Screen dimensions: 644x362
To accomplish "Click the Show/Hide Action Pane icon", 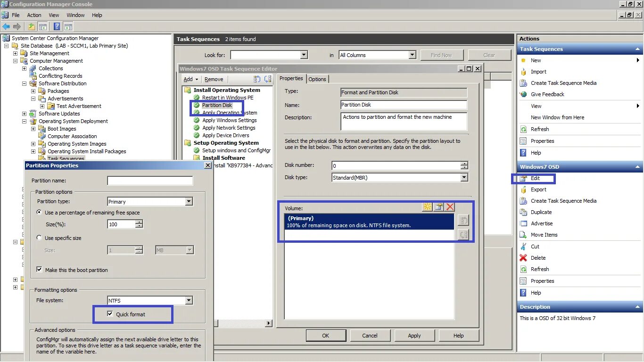I will [x=68, y=27].
